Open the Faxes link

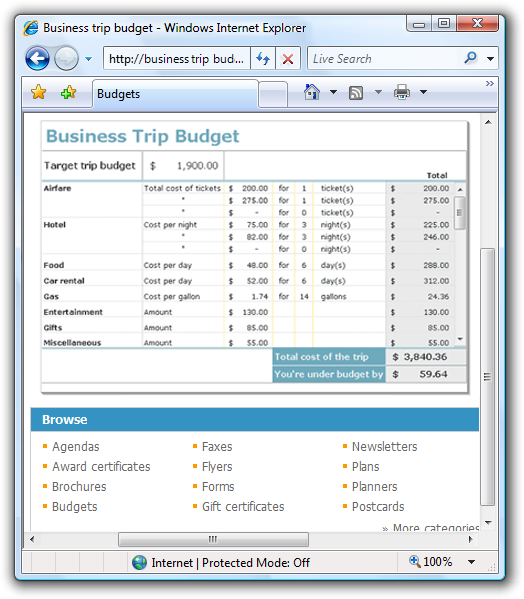click(217, 447)
